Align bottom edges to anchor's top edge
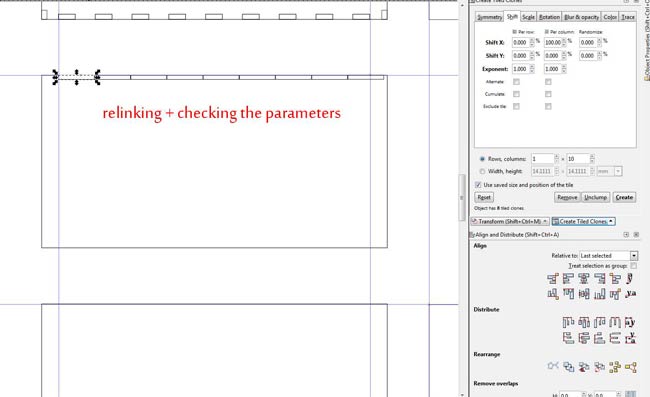650x397 pixels. [553, 294]
